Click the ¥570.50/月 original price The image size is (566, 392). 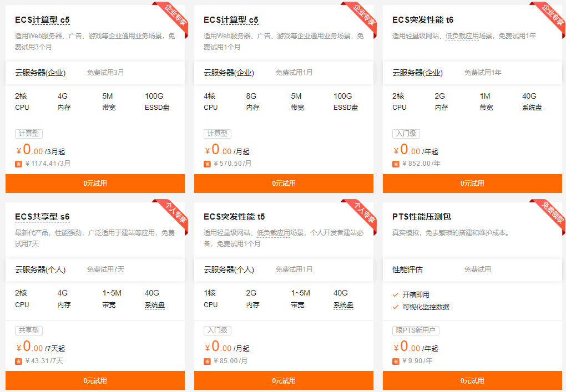[233, 164]
